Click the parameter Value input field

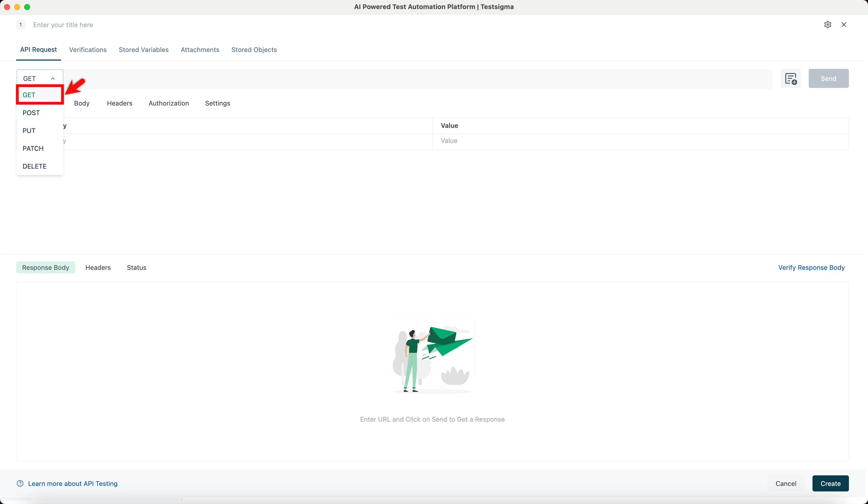640,140
